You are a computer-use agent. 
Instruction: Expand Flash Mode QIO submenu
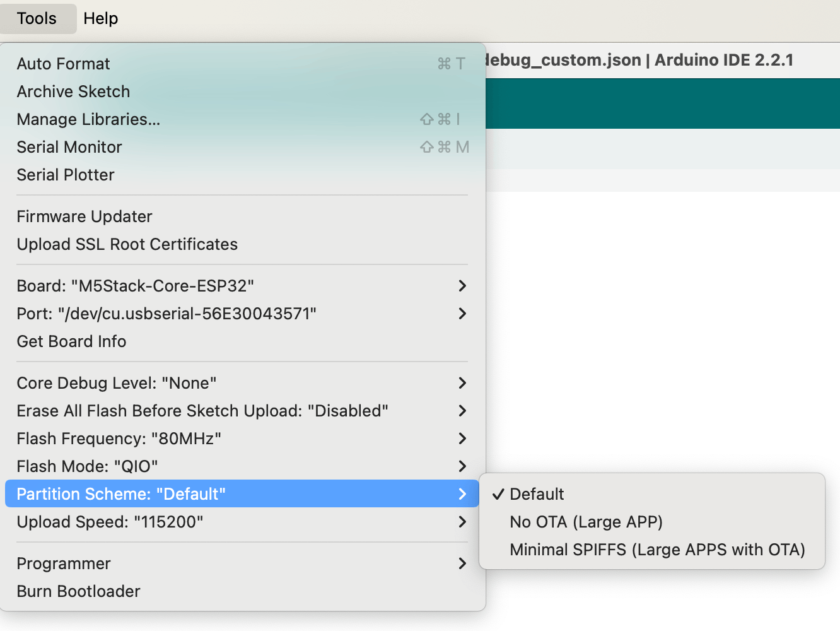click(242, 466)
